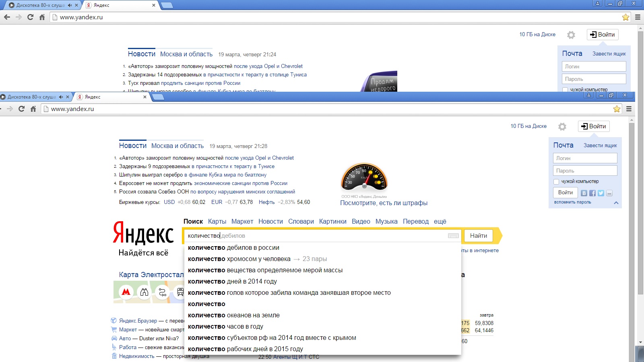The image size is (644, 362).
Task: Open the Chrome menu in the rear window
Action: 638,17
